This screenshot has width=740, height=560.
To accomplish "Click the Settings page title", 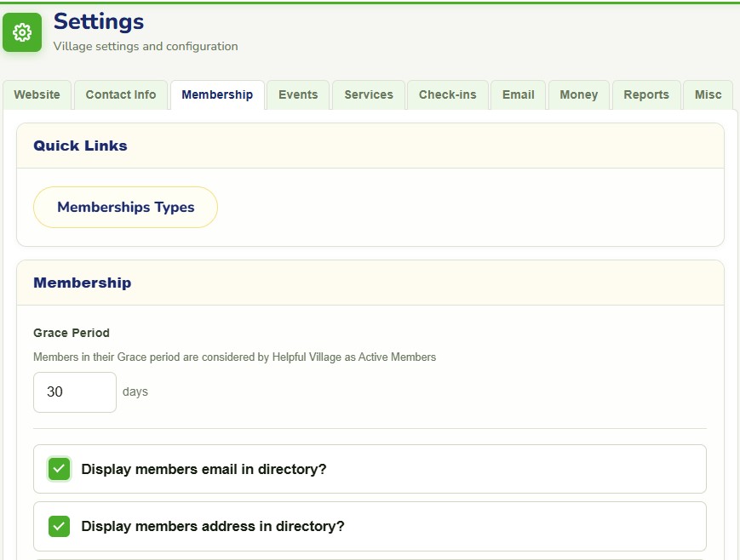I will click(x=99, y=21).
